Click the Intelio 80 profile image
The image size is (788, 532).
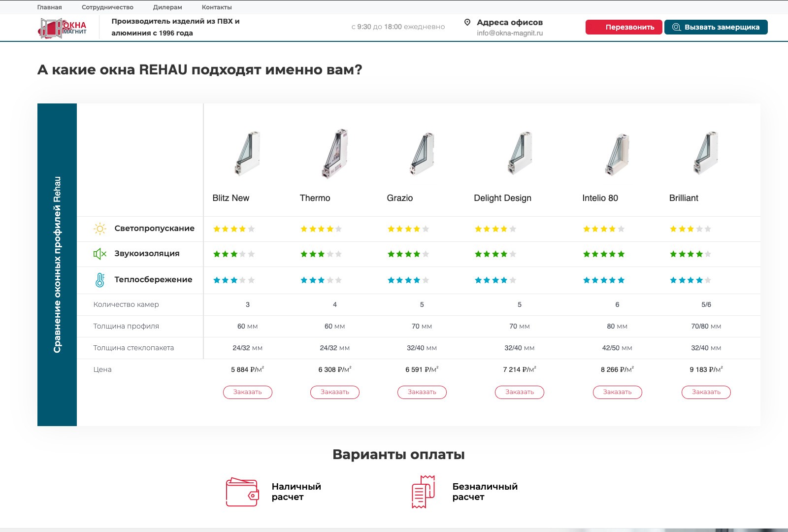coord(617,154)
